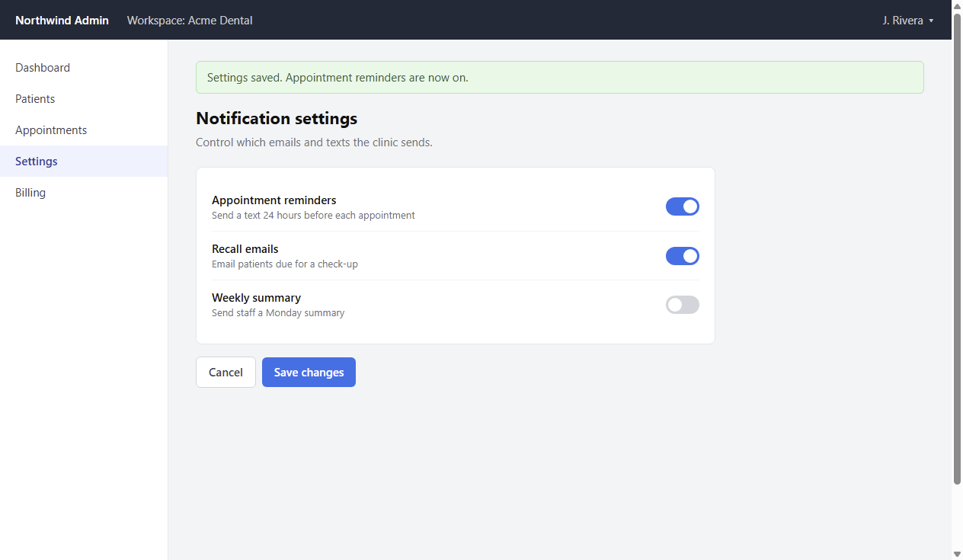Open the Patients section

tap(84, 99)
